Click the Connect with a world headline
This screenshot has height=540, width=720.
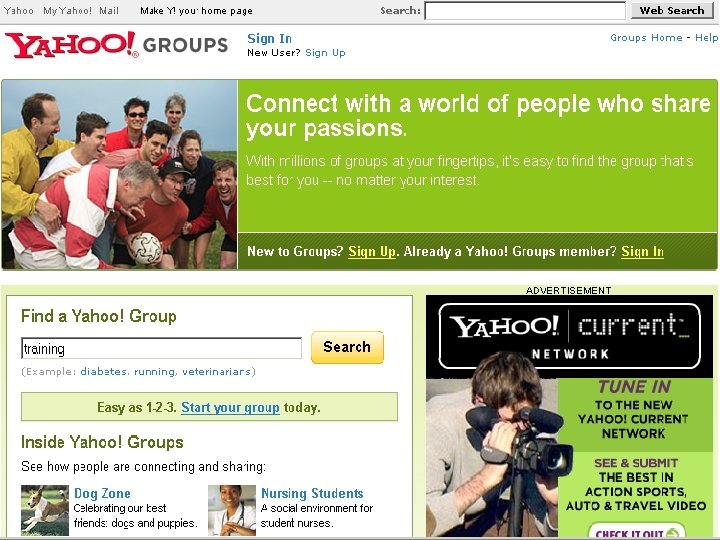point(478,116)
